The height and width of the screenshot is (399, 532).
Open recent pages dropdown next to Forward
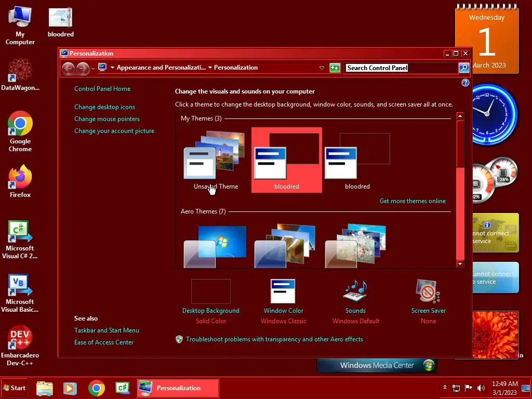click(x=93, y=69)
